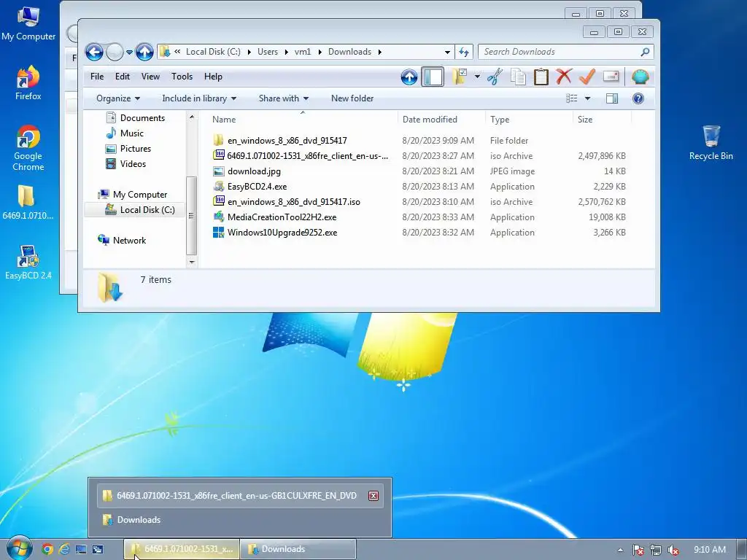
Task: Click the Paste clipboard icon
Action: (541, 77)
